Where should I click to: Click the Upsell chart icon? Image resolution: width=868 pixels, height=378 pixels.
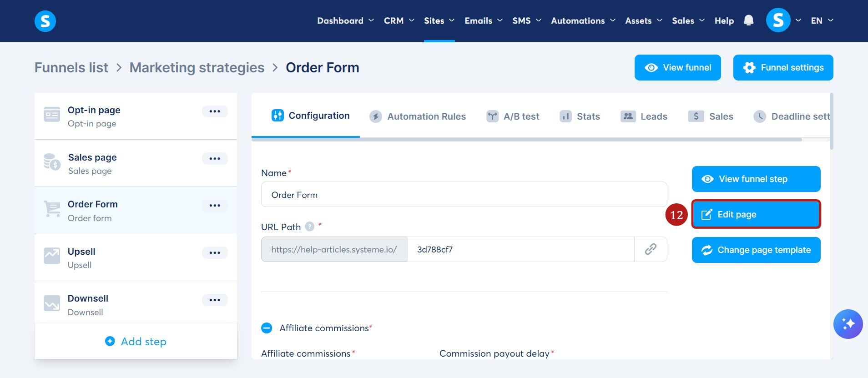(x=52, y=256)
